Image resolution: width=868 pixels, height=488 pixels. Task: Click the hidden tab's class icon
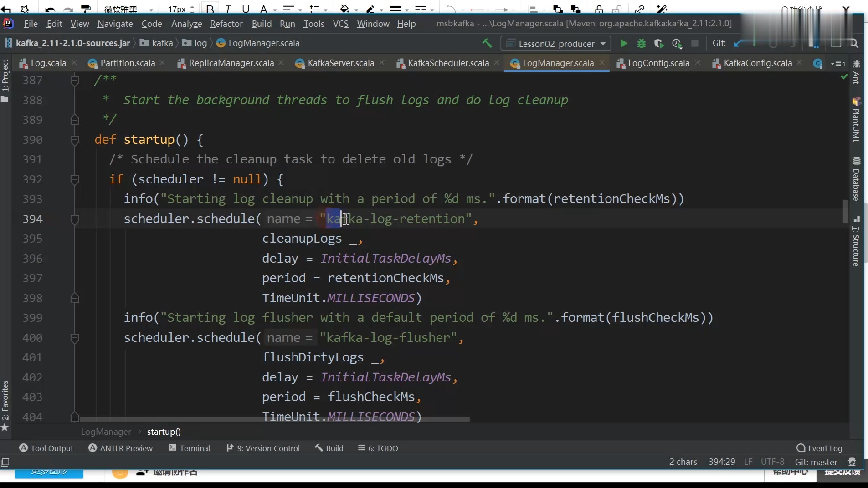click(x=818, y=63)
